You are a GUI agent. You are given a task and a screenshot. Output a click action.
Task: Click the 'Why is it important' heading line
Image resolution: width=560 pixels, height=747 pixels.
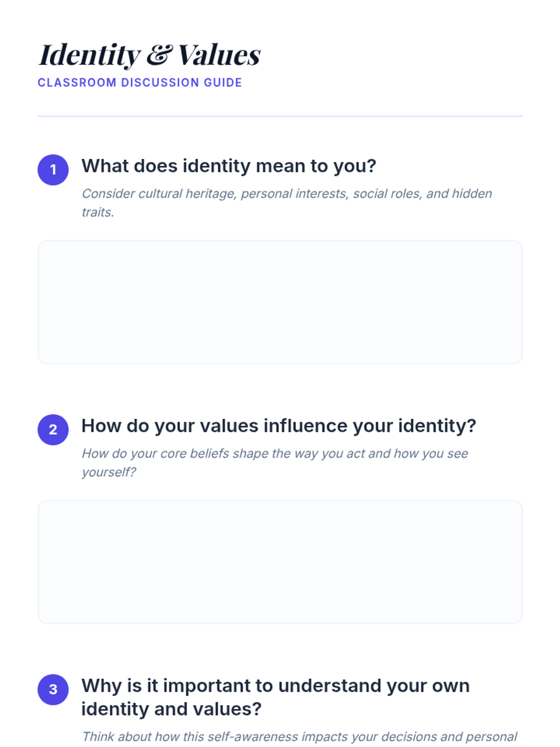click(275, 686)
